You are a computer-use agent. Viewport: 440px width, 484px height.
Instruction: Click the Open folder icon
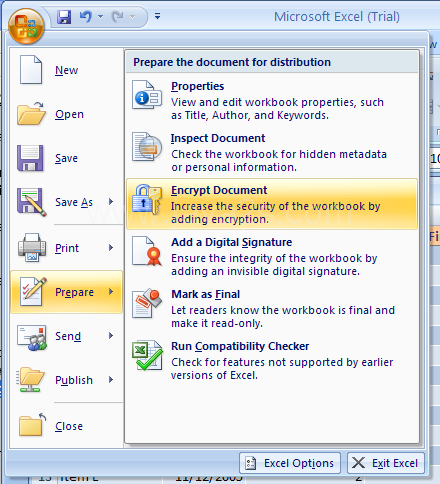coord(31,114)
